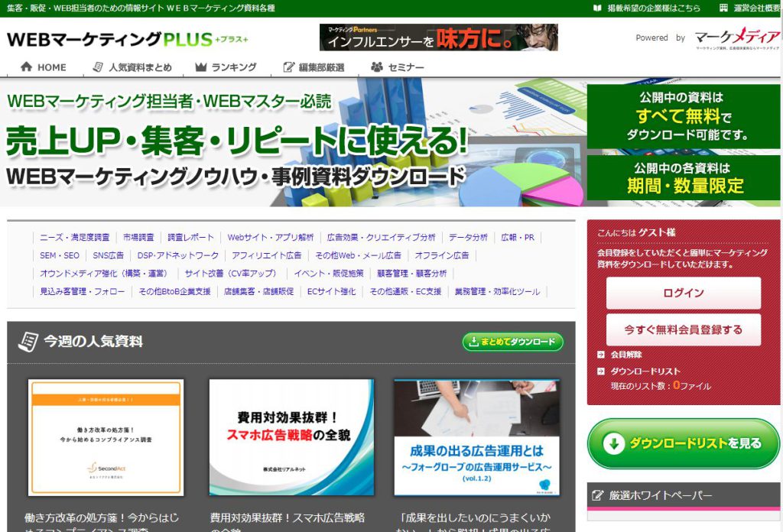Click the people icon beside セミナー
The image size is (783, 532).
tap(377, 67)
